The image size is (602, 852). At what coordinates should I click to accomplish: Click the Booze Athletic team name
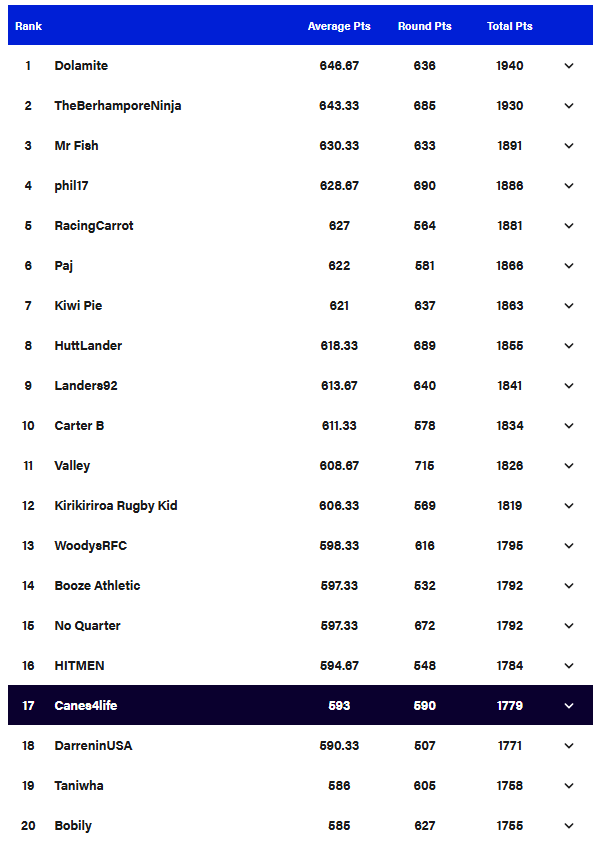(97, 586)
